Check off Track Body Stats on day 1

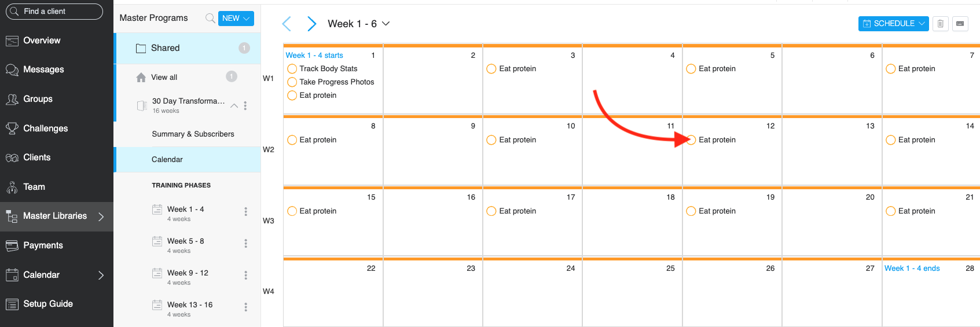pyautogui.click(x=292, y=69)
